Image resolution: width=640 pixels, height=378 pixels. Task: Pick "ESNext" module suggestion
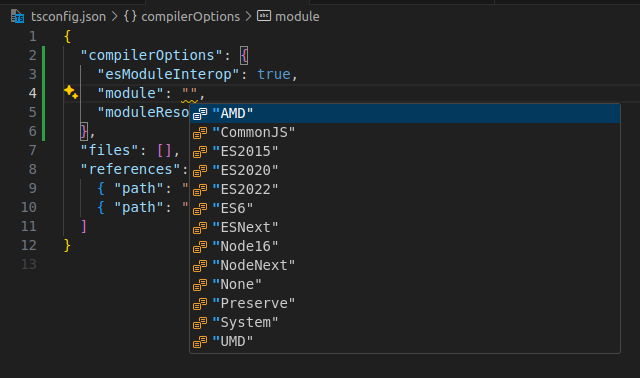point(405,227)
